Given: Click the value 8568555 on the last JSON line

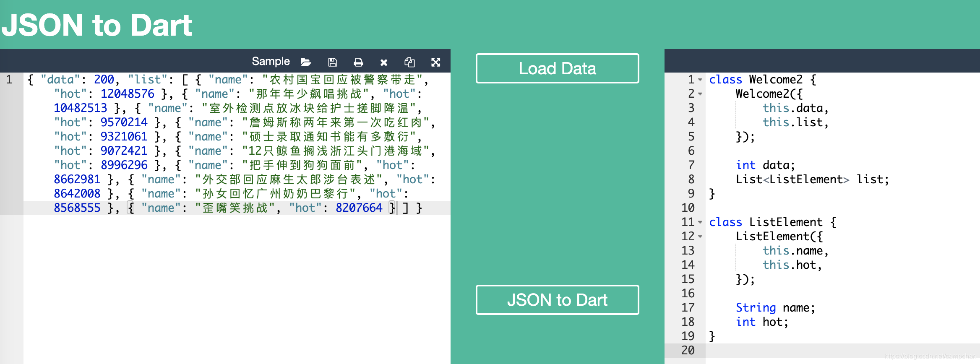Looking at the screenshot, I should point(77,208).
